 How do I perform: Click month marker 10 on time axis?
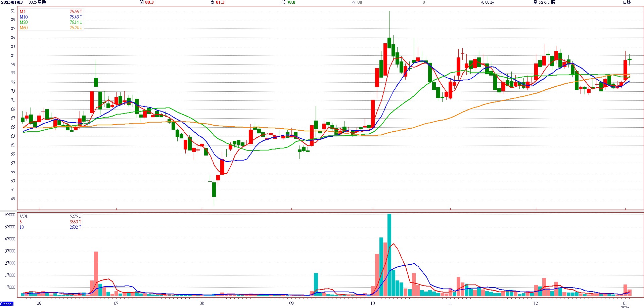click(x=373, y=303)
